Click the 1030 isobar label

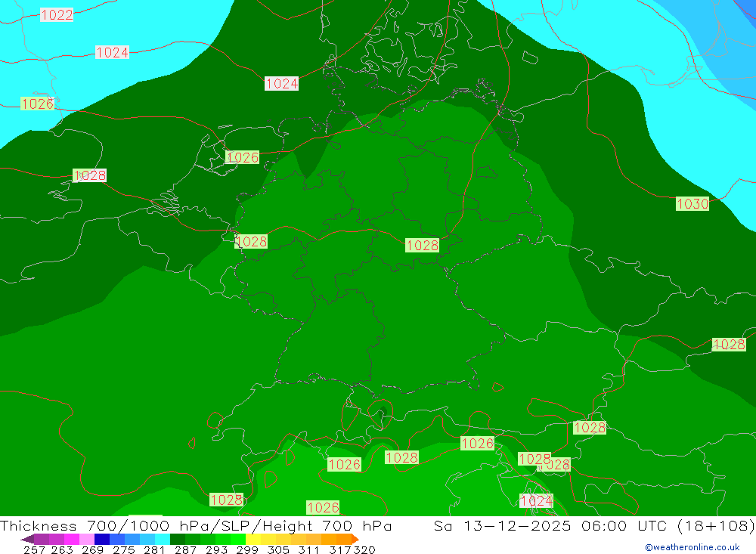[x=692, y=204]
